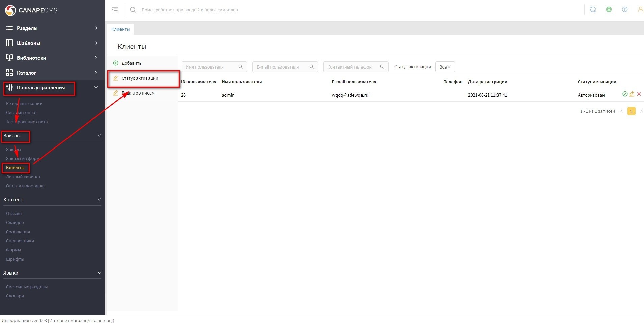This screenshot has width=644, height=323.
Task: Open help via question mark icon
Action: click(624, 10)
